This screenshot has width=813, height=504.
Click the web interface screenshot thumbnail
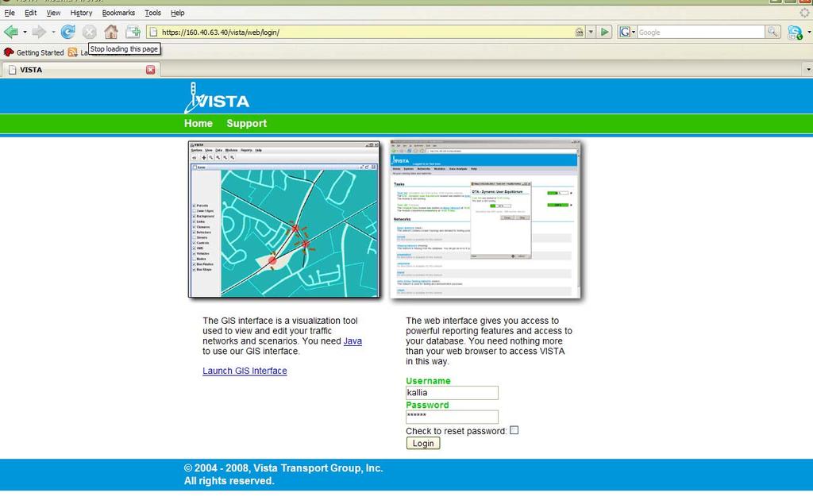coord(485,219)
